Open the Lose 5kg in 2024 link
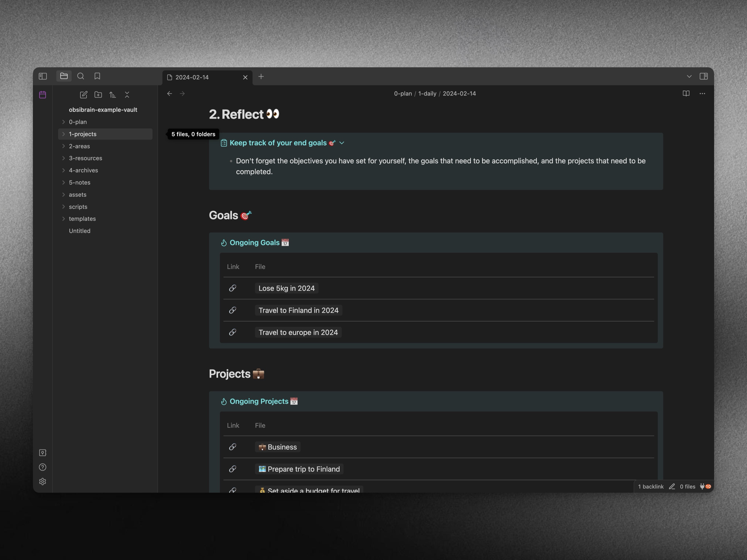The height and width of the screenshot is (560, 747). click(286, 288)
